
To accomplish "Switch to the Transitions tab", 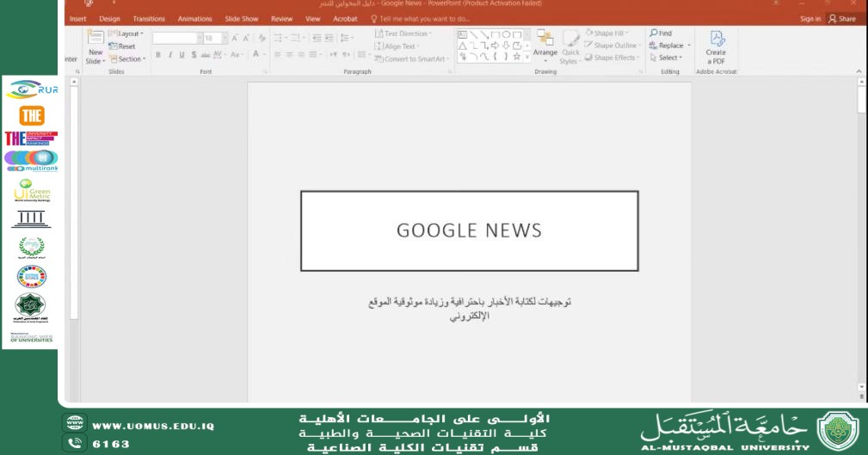I will [x=149, y=19].
